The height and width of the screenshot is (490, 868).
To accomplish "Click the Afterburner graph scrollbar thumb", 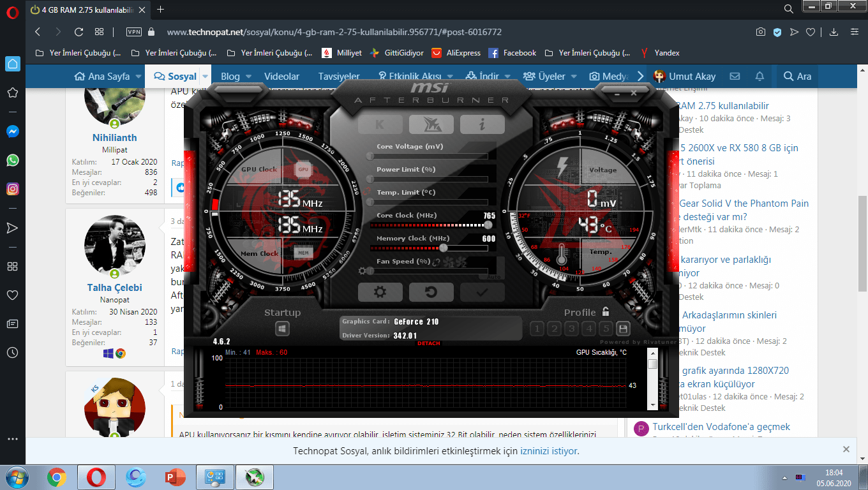I will click(x=652, y=364).
